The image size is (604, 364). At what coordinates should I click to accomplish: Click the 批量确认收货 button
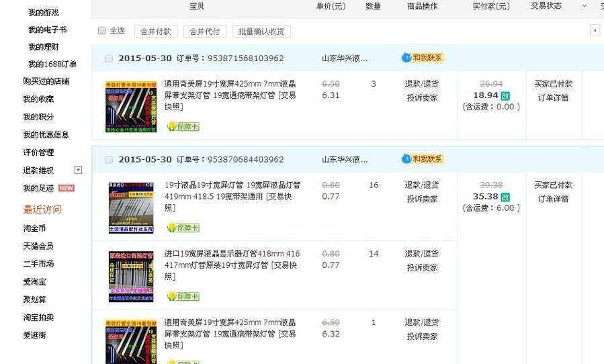(261, 31)
